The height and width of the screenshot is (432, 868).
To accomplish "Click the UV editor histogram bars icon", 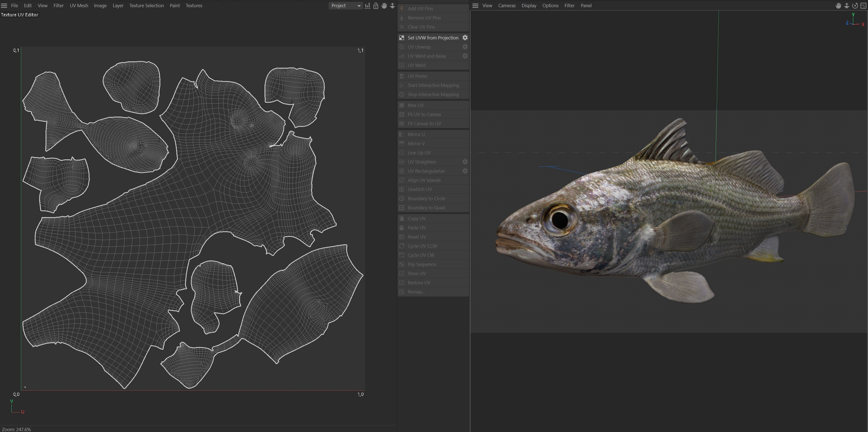I will point(367,5).
